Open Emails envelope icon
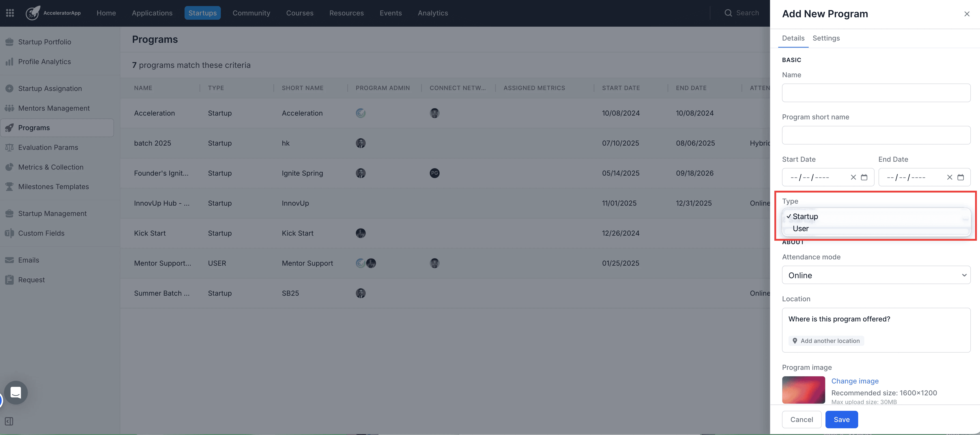Viewport: 980px width, 435px height. point(9,260)
